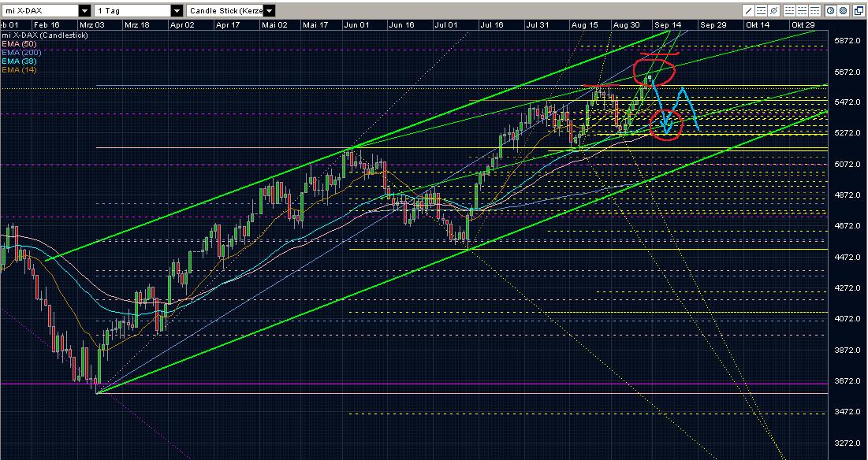The height and width of the screenshot is (460, 868).
Task: Click the 4072.0 price axis label
Action: pos(848,319)
